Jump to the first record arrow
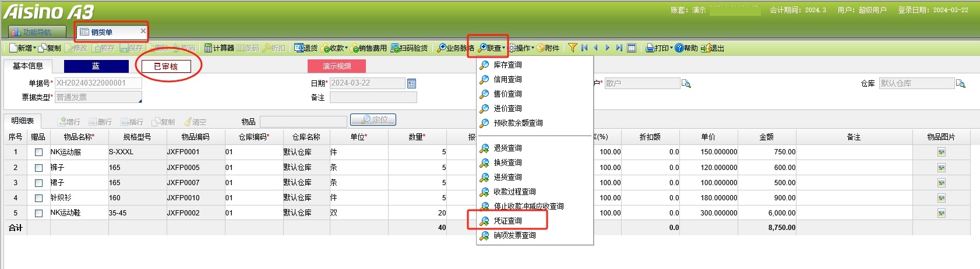The height and width of the screenshot is (269, 980). click(x=584, y=48)
